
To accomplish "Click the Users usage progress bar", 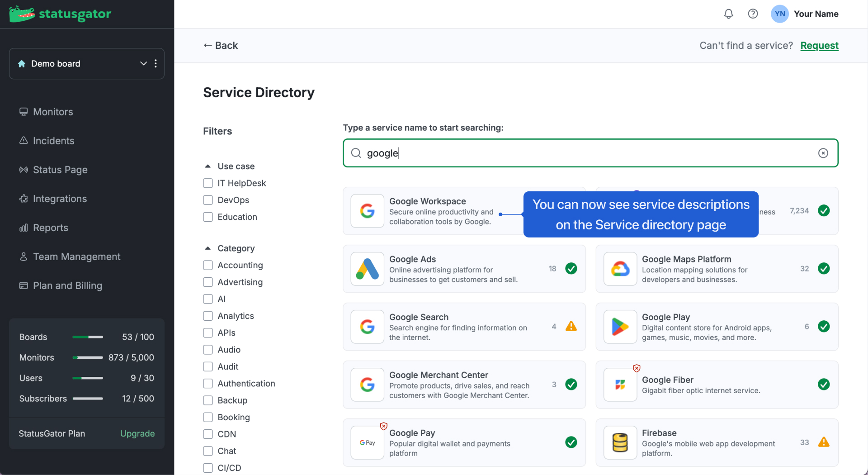I will coord(88,378).
